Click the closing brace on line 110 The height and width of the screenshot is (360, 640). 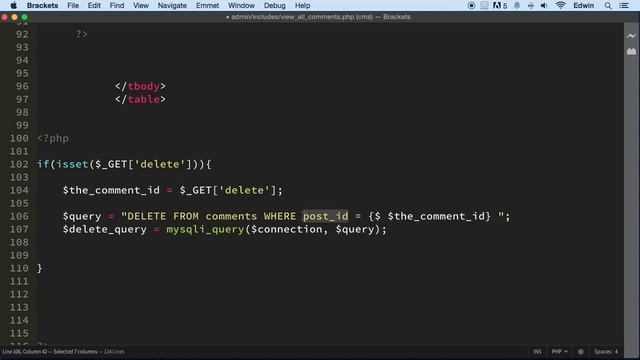pos(40,268)
